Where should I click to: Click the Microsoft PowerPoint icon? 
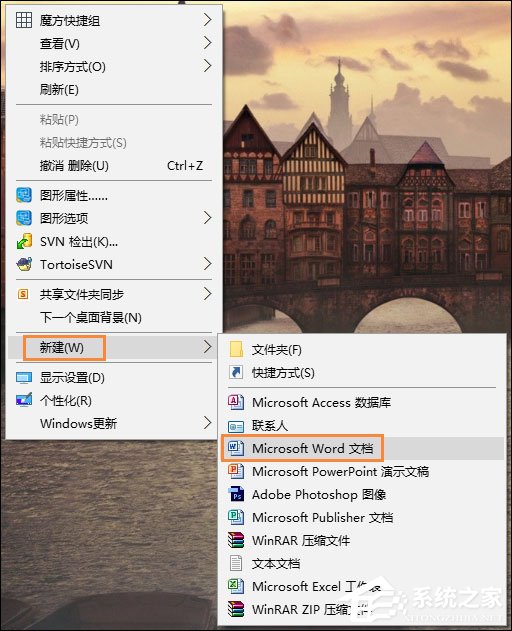(236, 471)
